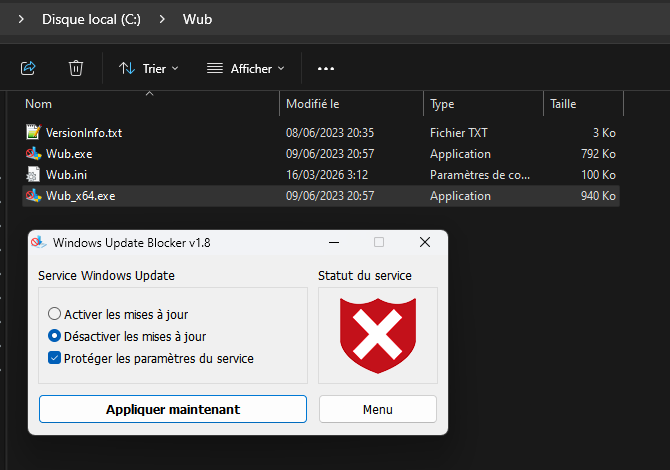Select the VersionInfo.txt file name
This screenshot has width=670, height=470.
pos(84,133)
